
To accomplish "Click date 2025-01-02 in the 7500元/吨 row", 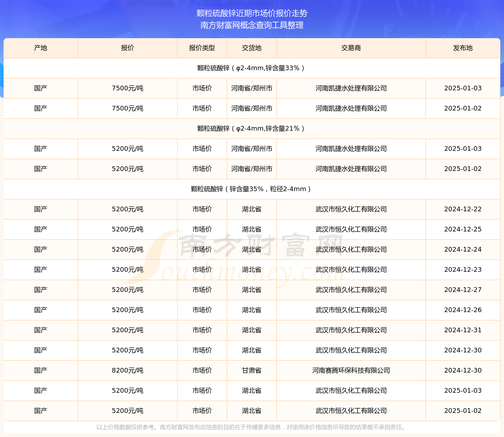I will click(x=463, y=108).
